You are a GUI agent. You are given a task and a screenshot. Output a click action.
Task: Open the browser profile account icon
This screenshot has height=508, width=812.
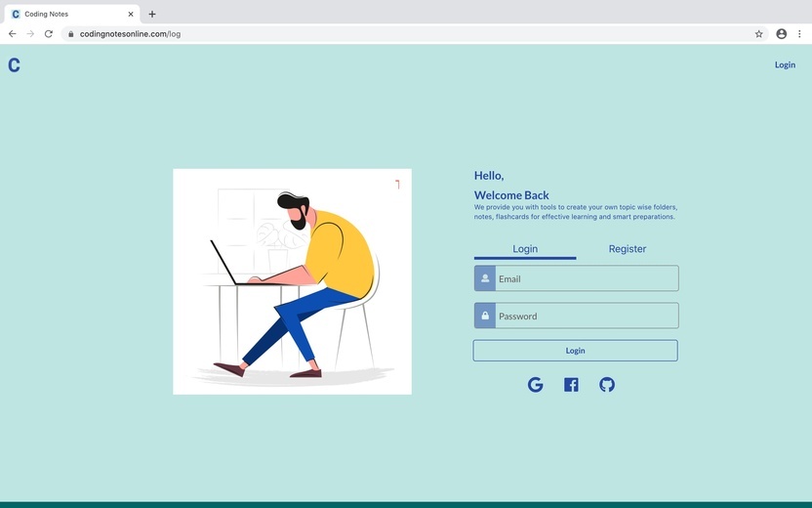point(782,34)
